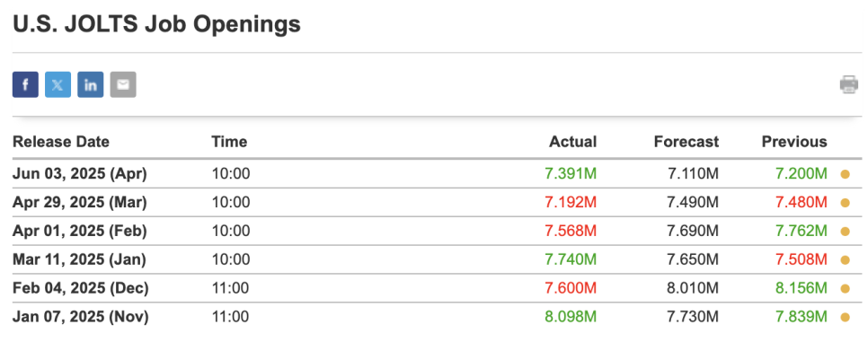Click the printer icon
868x342 pixels.
point(848,84)
